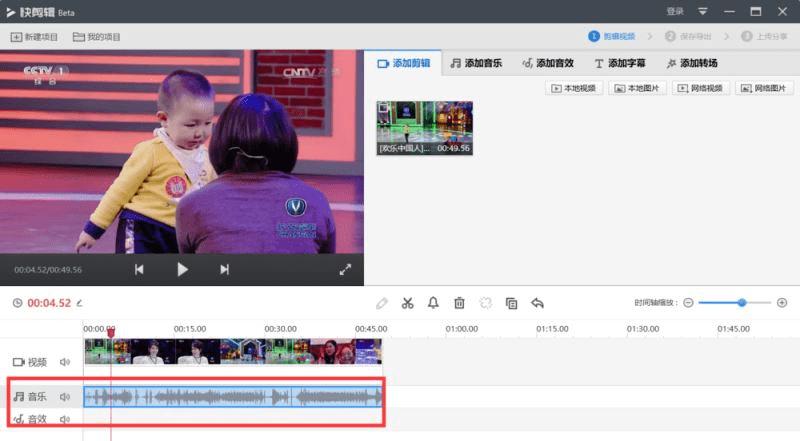Open the 添加字幕 tab
The image size is (800, 441).
[x=620, y=63]
